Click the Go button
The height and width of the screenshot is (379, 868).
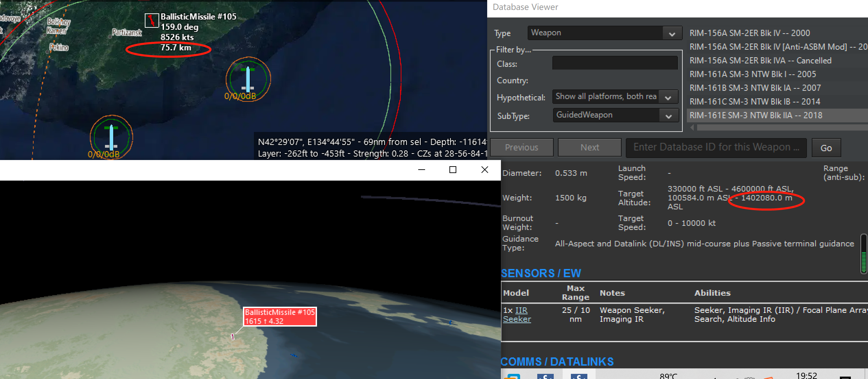coord(826,148)
